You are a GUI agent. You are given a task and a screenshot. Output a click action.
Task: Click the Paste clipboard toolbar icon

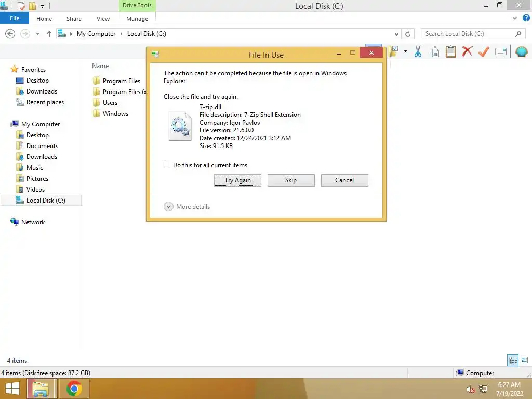click(450, 51)
